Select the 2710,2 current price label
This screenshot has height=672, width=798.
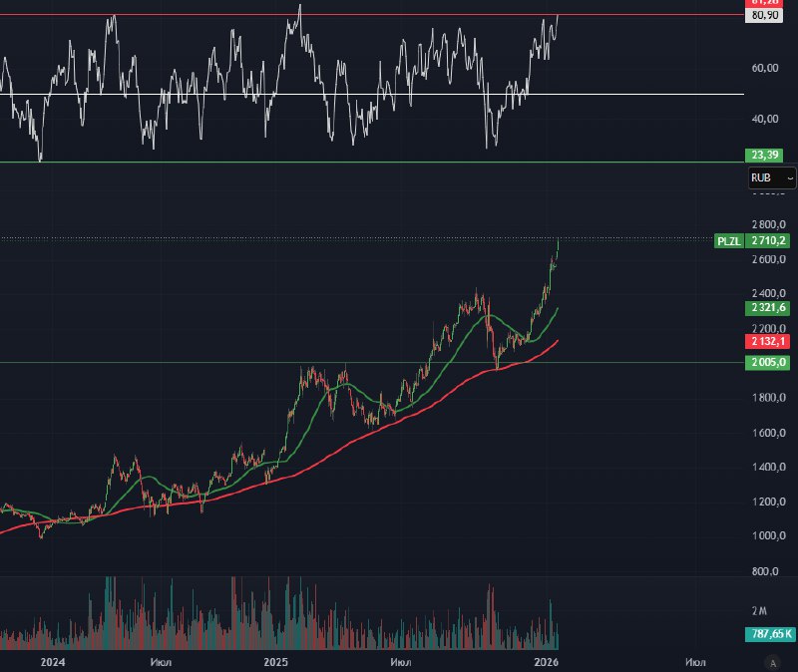coord(769,241)
